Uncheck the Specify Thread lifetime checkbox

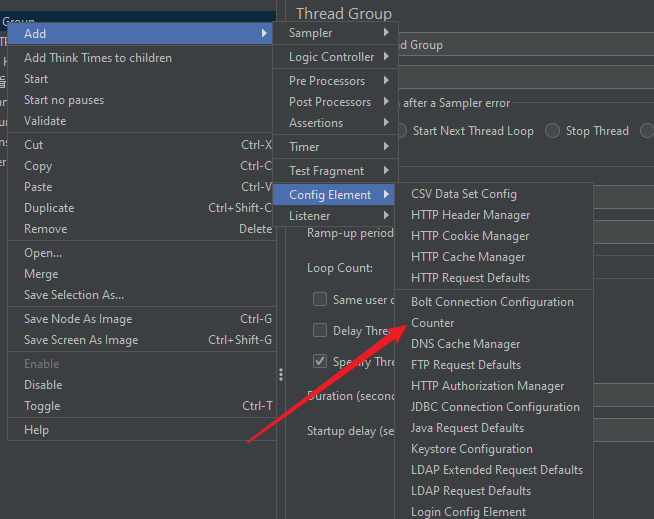click(320, 361)
